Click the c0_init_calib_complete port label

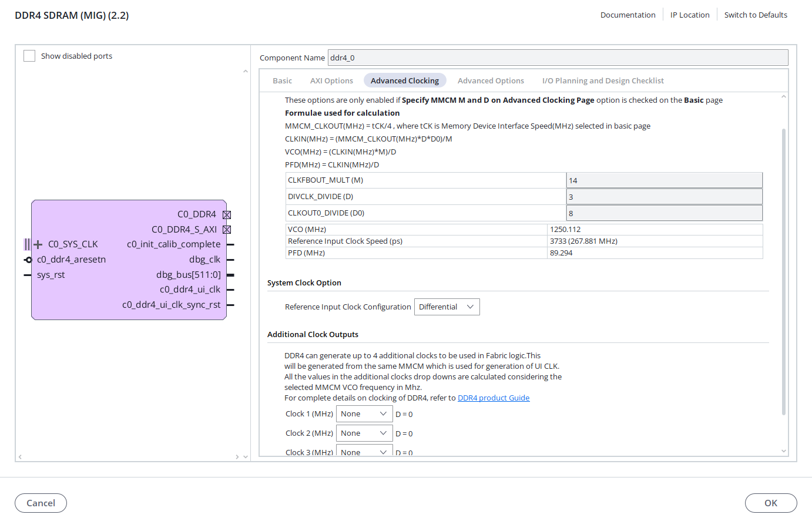click(x=174, y=244)
